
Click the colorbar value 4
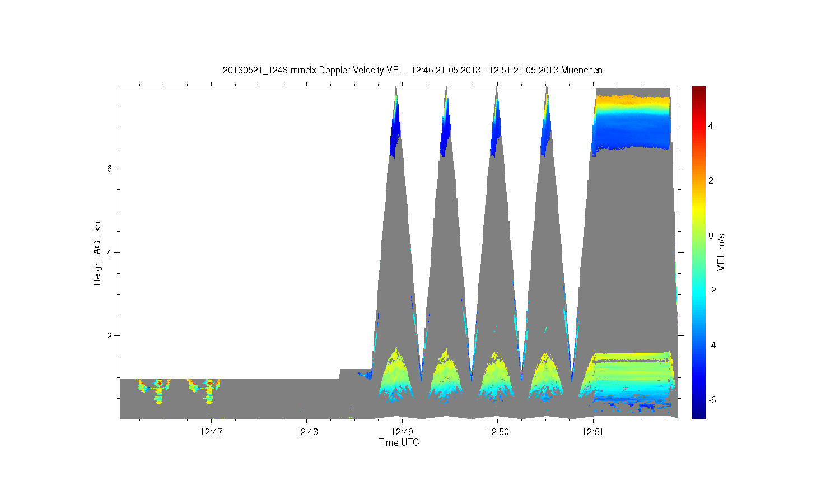point(711,125)
